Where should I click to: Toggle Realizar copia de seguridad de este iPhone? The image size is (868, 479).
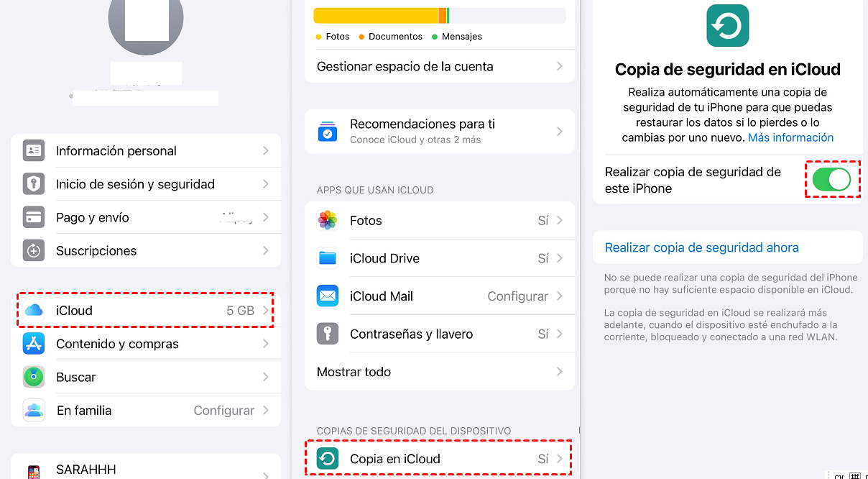[831, 179]
